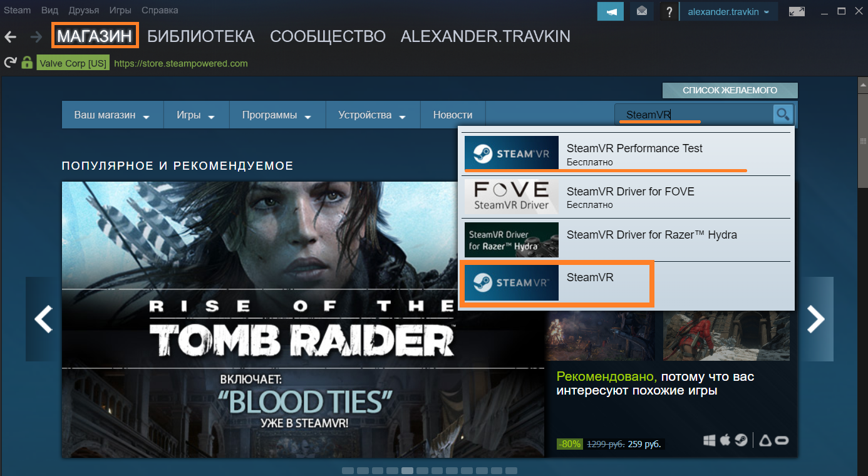Click the СПИСОК ЖЕЛАЕМОГО button
Viewport: 868px width, 476px height.
[x=730, y=90]
